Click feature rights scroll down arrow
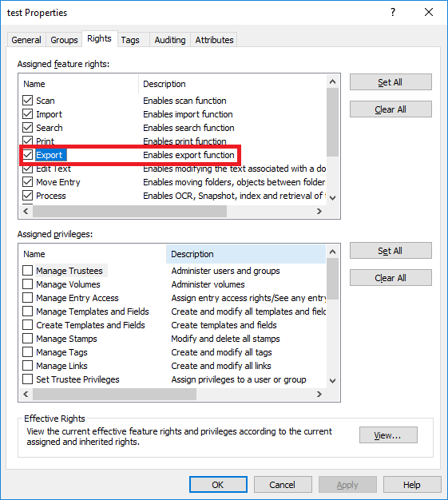 (332, 198)
